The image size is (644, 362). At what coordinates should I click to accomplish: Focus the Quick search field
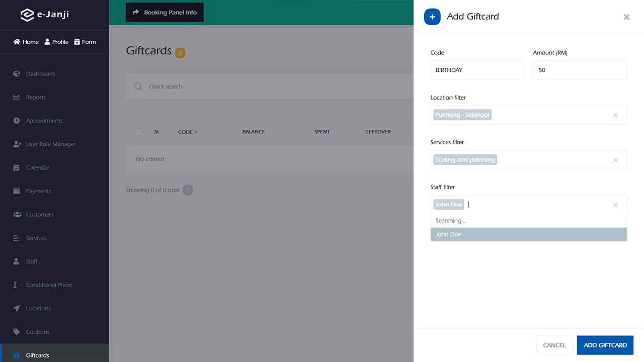[270, 86]
